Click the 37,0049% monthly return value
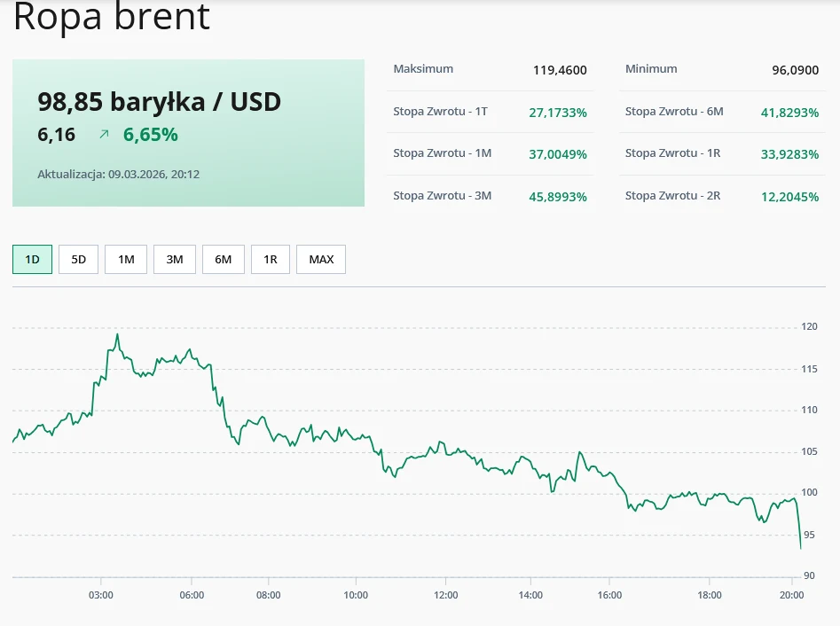Viewport: 840px width, 626px height. (x=558, y=153)
